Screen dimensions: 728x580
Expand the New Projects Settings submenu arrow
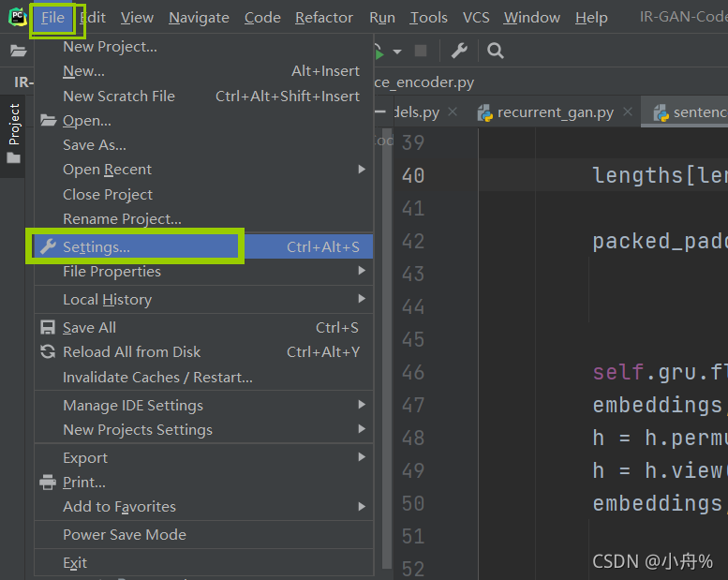coord(362,429)
